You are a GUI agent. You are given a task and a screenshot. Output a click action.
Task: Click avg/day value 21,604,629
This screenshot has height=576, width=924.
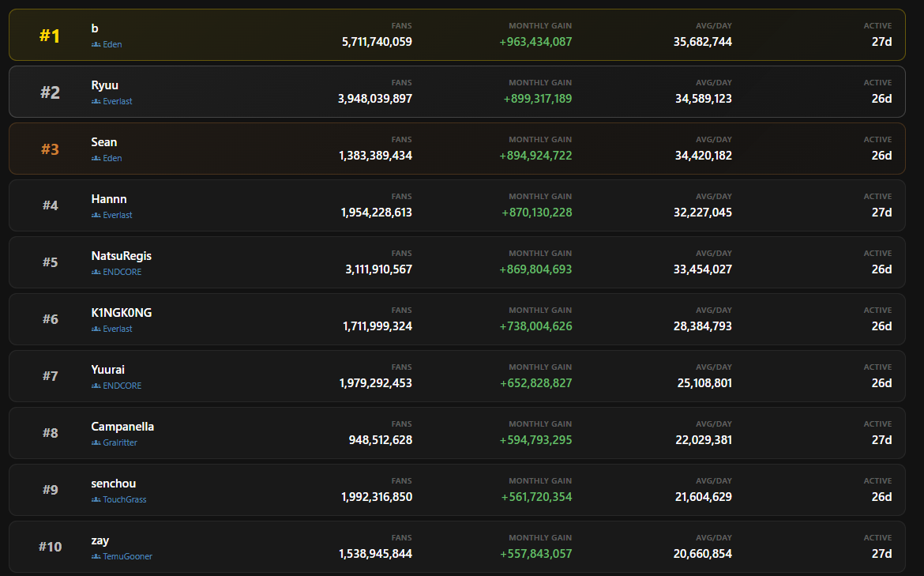click(x=704, y=497)
